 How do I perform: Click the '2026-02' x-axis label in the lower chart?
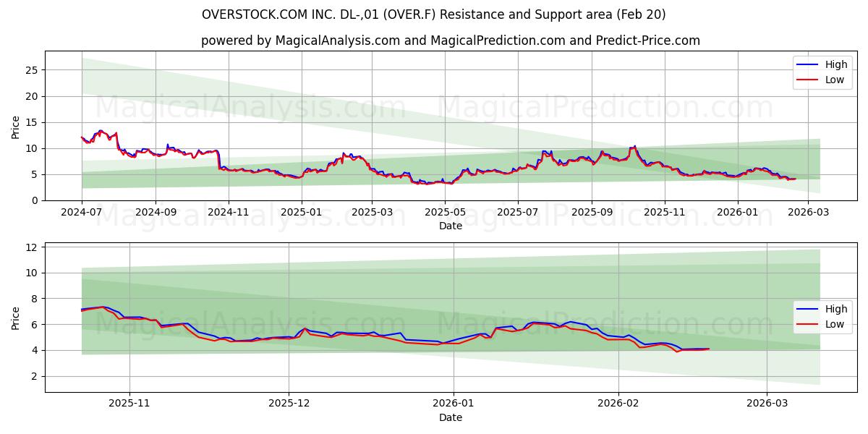(619, 404)
